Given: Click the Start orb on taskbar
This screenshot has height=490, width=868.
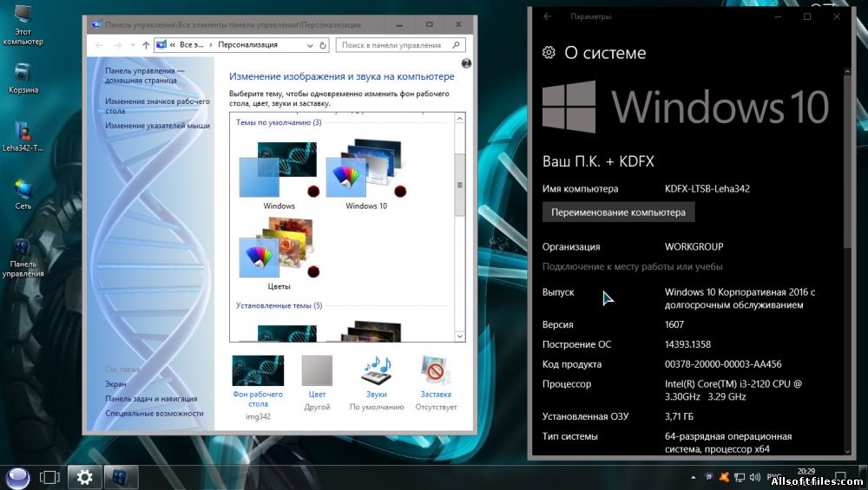Looking at the screenshot, I should [x=17, y=477].
